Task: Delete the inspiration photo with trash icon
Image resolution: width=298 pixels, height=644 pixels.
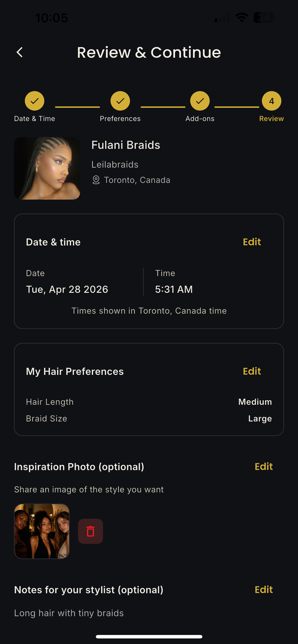Action: click(x=90, y=531)
